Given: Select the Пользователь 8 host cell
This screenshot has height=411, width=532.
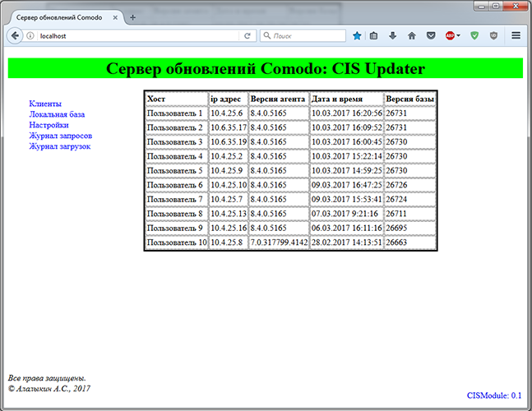Looking at the screenshot, I should pos(177,214).
